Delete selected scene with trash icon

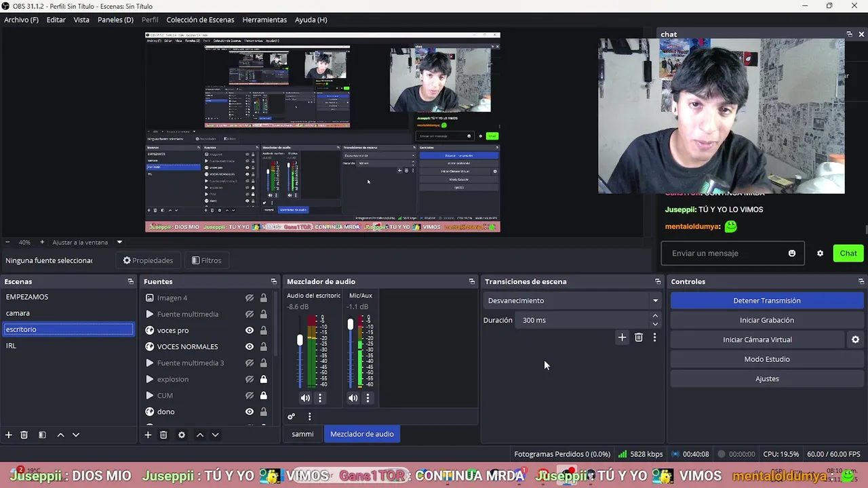24,434
